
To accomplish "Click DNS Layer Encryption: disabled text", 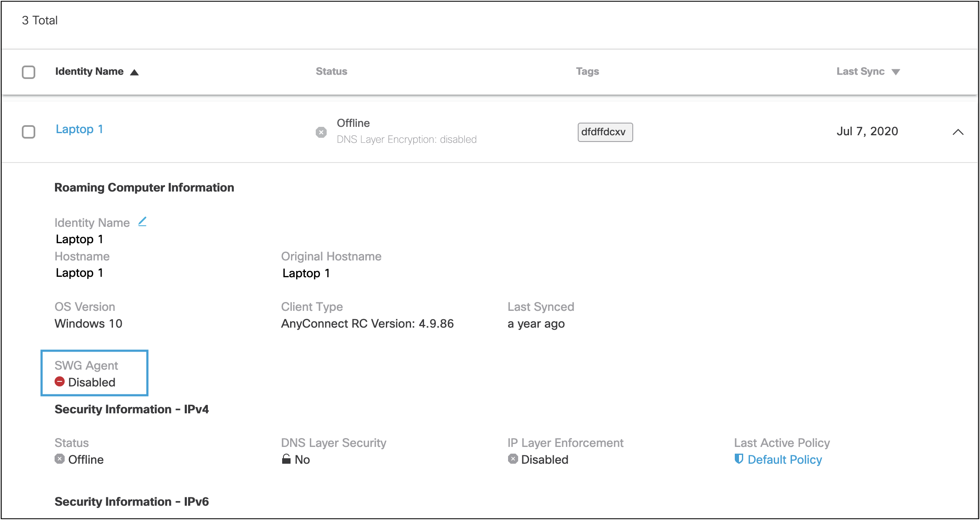I will point(406,139).
